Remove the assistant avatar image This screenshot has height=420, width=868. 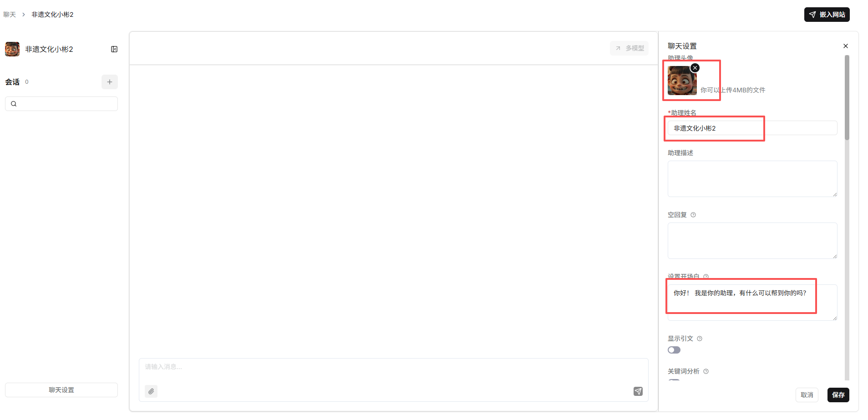(x=695, y=68)
